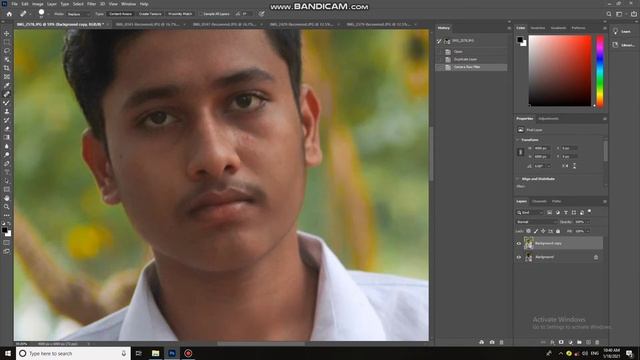The height and width of the screenshot is (360, 640).
Task: Toggle link width and height
Action: (520, 152)
